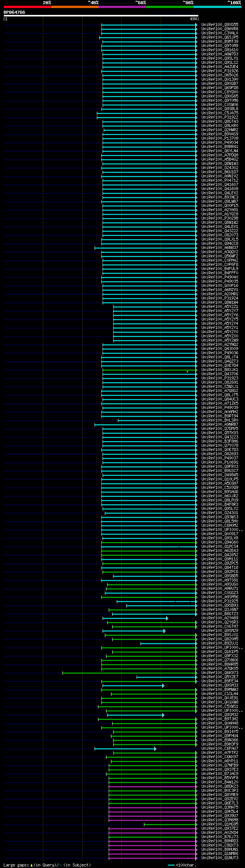Select the UniRef100_P31922 label

pos(220,117)
